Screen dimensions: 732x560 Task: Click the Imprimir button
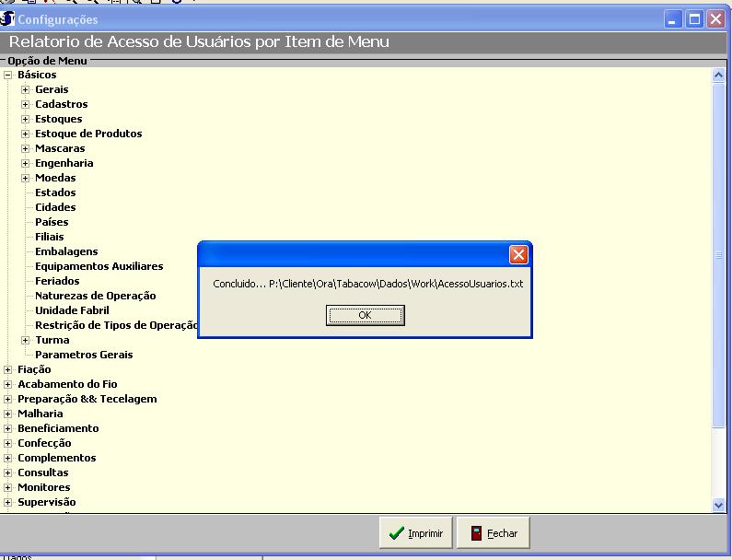coord(416,533)
